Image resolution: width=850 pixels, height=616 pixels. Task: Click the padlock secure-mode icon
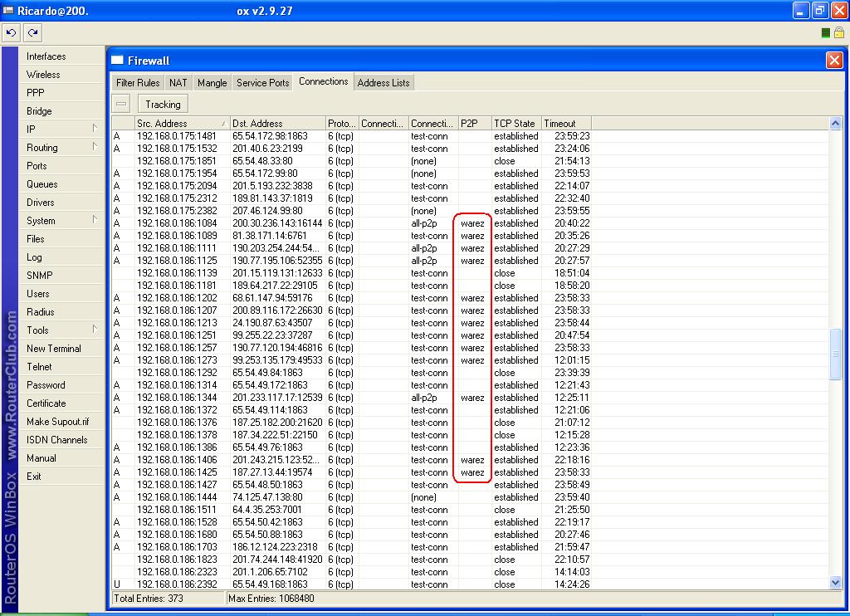pyautogui.click(x=839, y=33)
